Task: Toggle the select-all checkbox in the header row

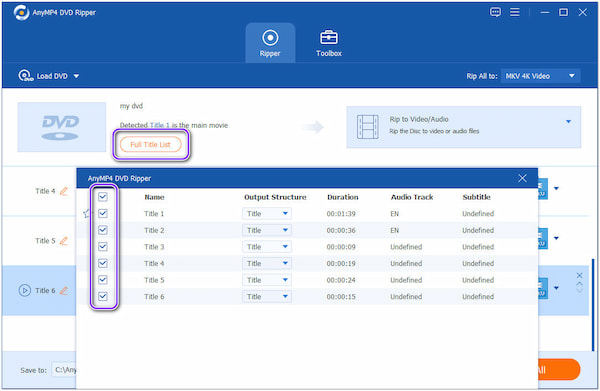Action: tap(103, 197)
